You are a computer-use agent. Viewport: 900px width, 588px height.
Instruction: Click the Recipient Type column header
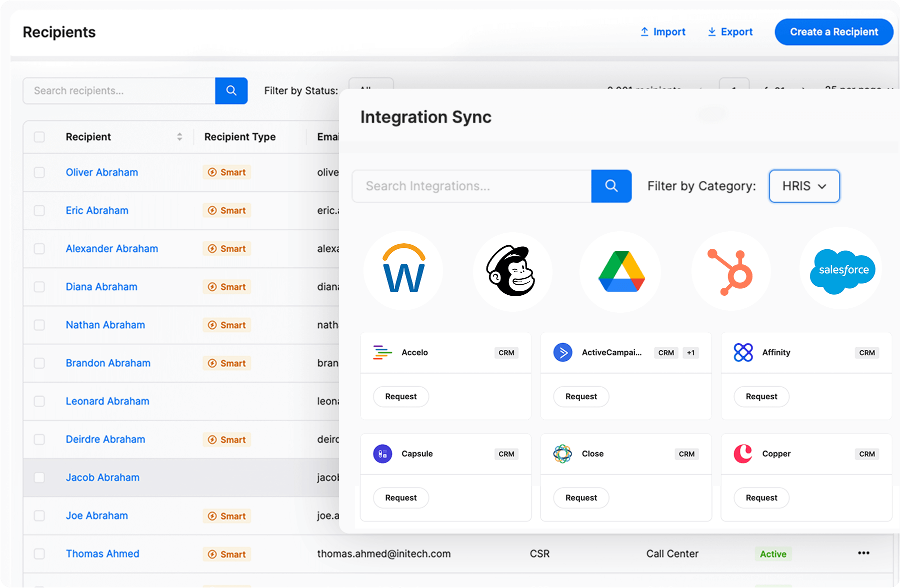pos(240,137)
